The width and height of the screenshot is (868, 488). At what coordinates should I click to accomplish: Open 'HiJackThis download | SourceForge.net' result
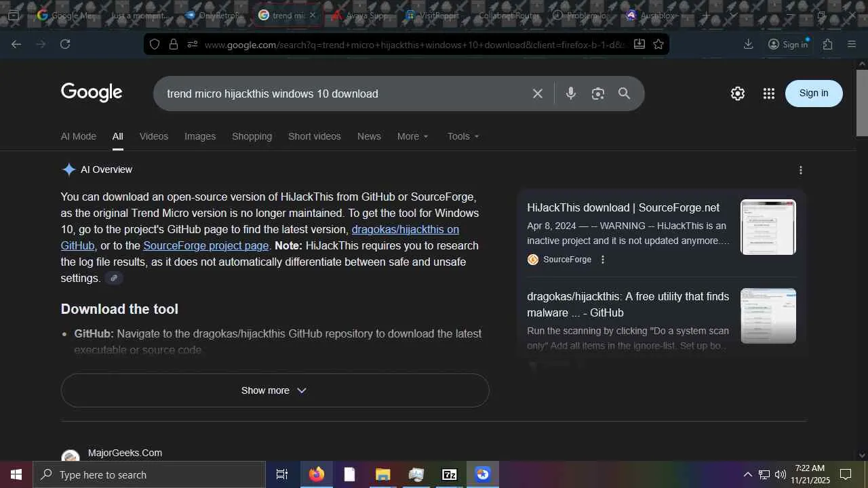coord(623,207)
